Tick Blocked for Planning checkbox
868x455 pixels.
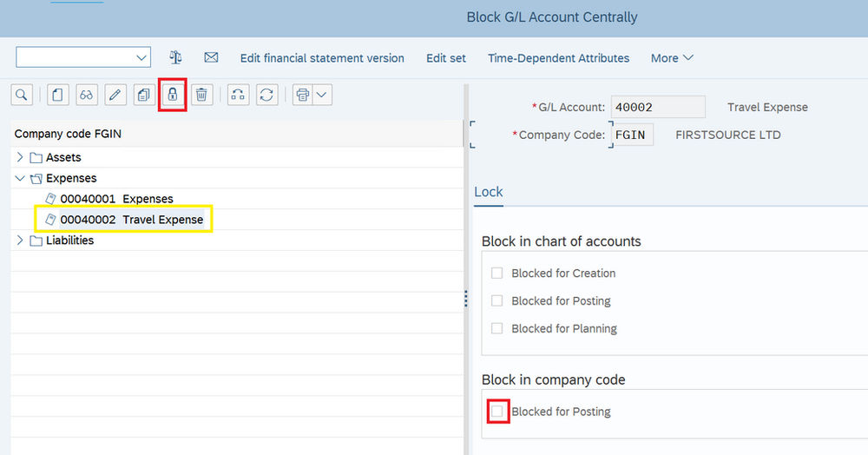(497, 329)
